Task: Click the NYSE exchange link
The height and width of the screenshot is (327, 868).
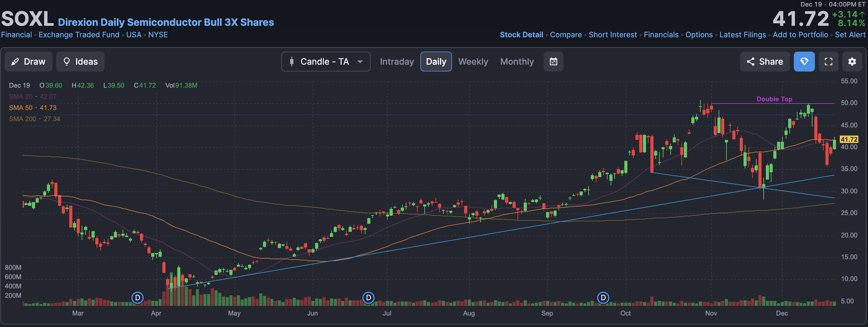Action: click(158, 35)
